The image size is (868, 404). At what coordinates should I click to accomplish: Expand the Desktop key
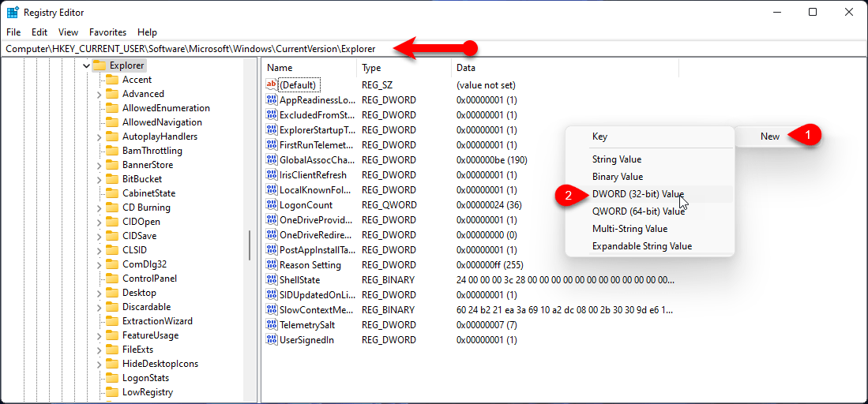pyautogui.click(x=99, y=293)
